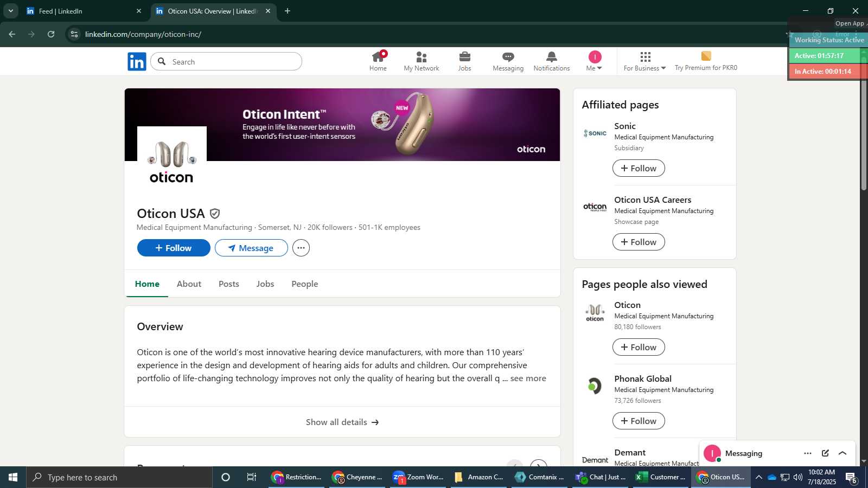
Task: Open Windows notification center
Action: [851, 478]
